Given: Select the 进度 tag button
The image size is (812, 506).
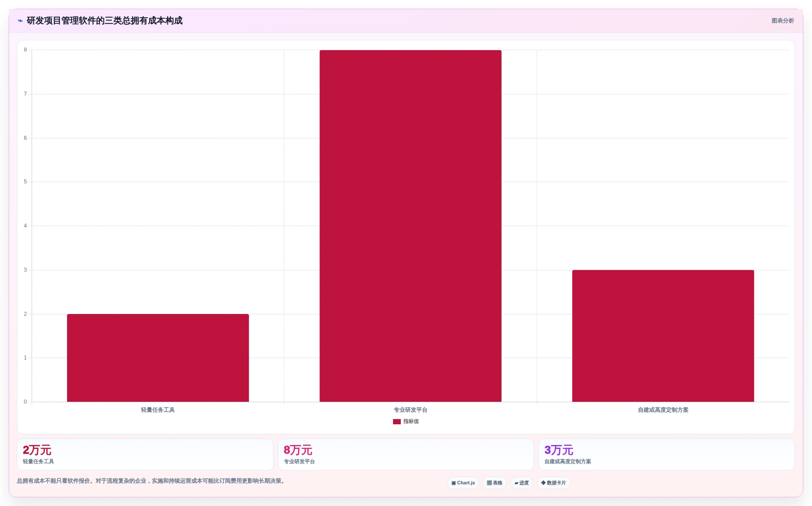Looking at the screenshot, I should coord(522,483).
